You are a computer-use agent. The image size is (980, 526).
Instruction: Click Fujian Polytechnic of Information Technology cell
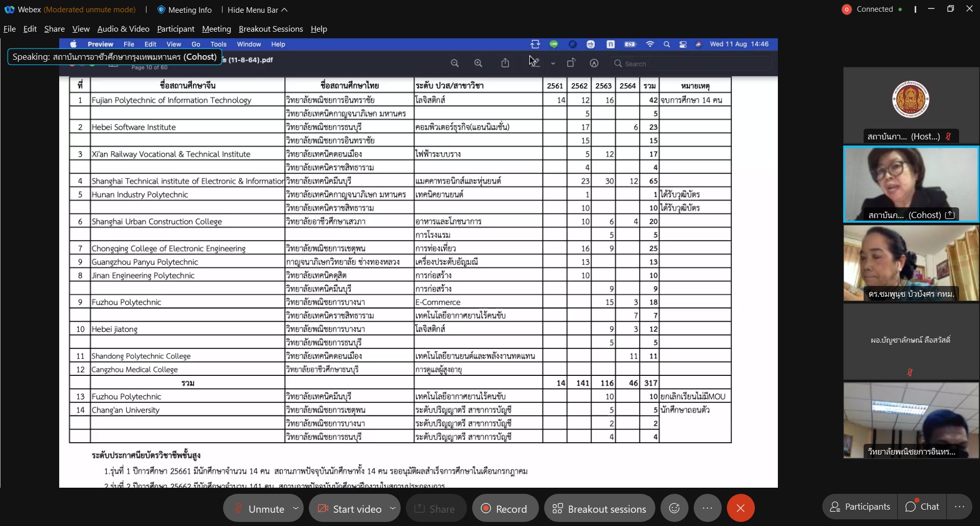(x=187, y=100)
